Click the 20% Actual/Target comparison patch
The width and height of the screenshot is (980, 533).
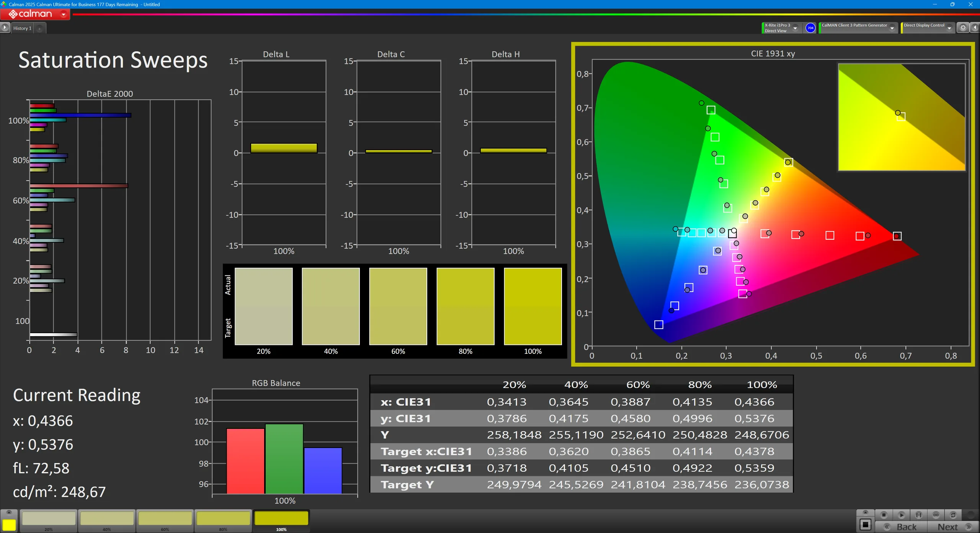pos(263,306)
